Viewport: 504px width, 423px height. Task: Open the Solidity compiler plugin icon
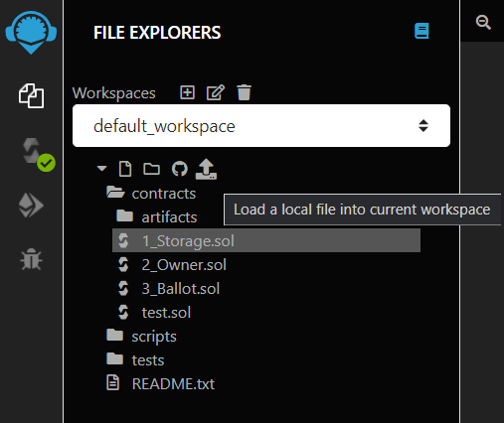[x=39, y=155]
